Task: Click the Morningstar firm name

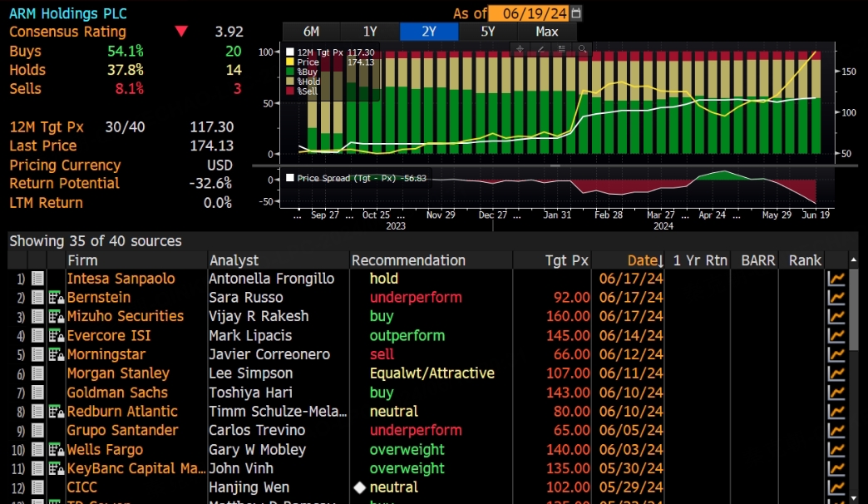Action: tap(106, 354)
